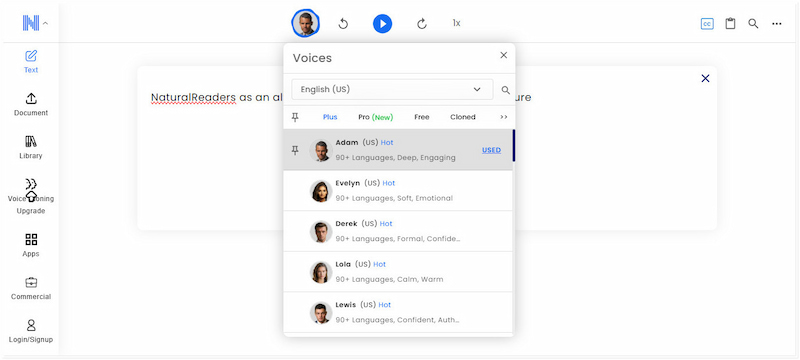Open the NaturalReaders logo menu
The width and height of the screenshot is (800, 360).
click(x=31, y=23)
